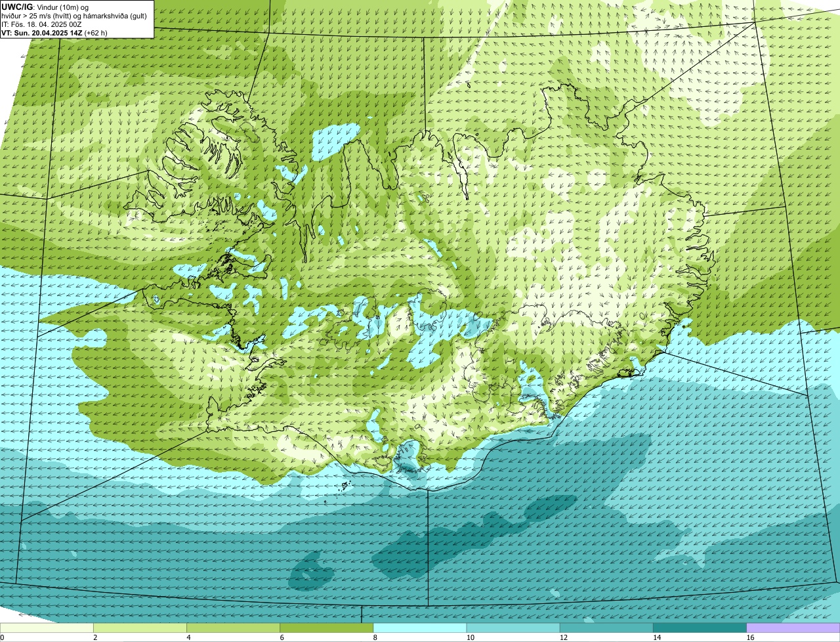Viewport: 840px width, 642px height.
Task: Click the '4' label on the legend scale
Action: pos(188,637)
